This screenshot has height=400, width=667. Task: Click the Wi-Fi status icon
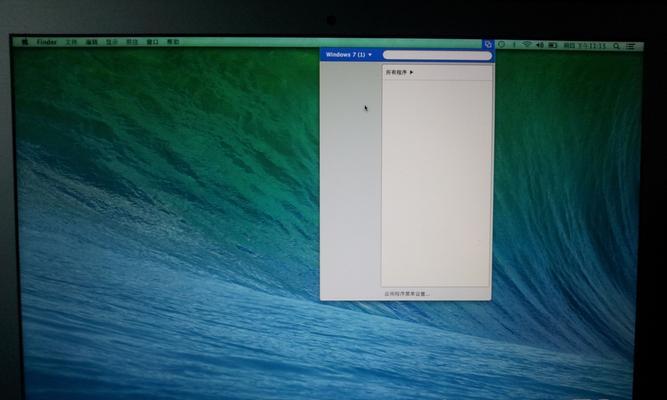(x=527, y=45)
